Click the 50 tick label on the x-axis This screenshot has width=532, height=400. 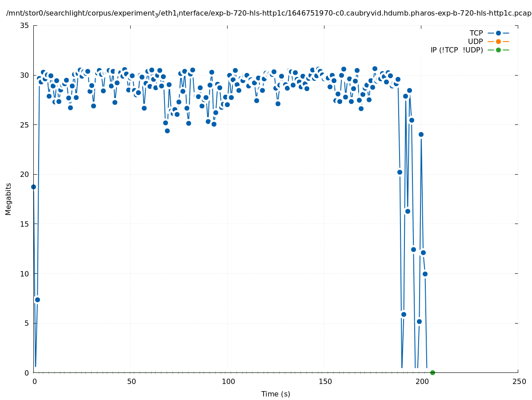[x=131, y=382]
